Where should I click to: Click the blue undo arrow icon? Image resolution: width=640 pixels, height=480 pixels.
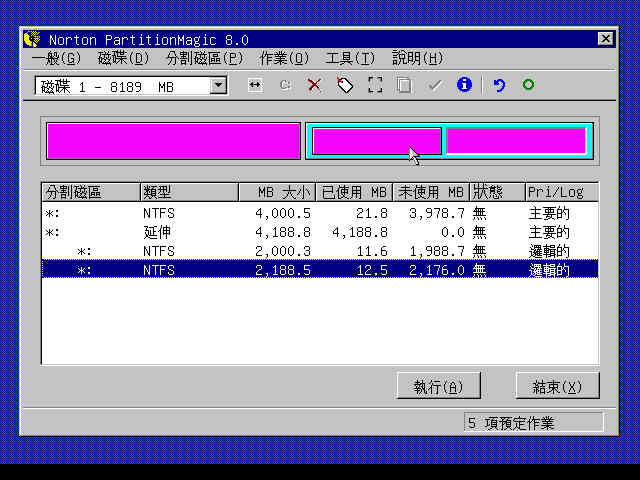pos(499,86)
